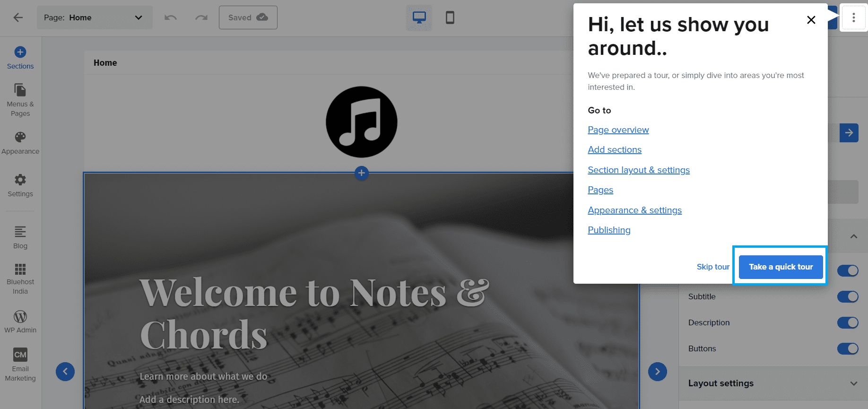
Task: Click 'Learn more about what we do' text
Action: (x=203, y=376)
